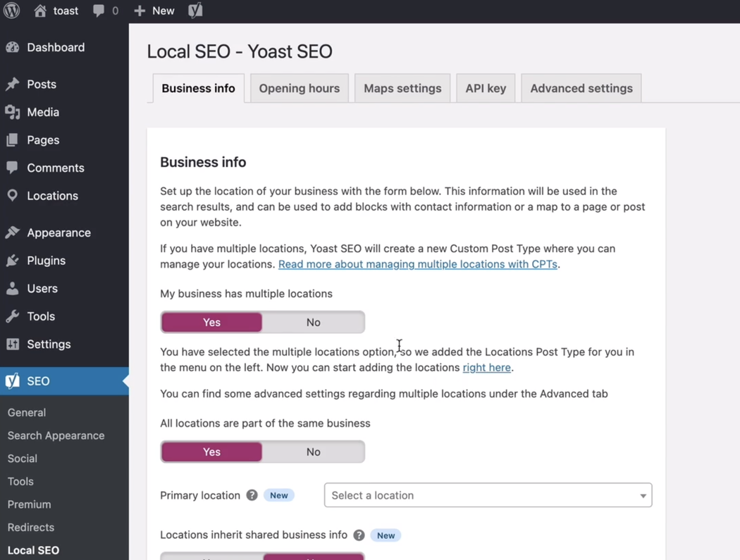740x560 pixels.
Task: Open the WordPress logo menu
Action: [x=12, y=11]
